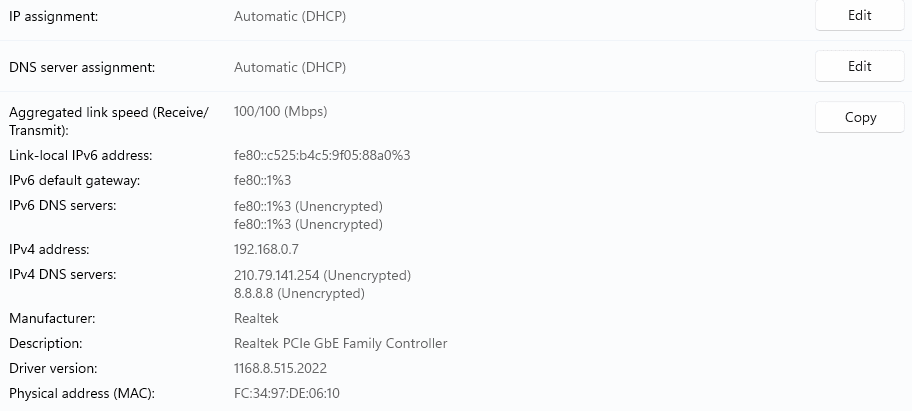Image resolution: width=912 pixels, height=411 pixels.
Task: Select driver version 1168.8.515.2022
Action: click(287, 369)
